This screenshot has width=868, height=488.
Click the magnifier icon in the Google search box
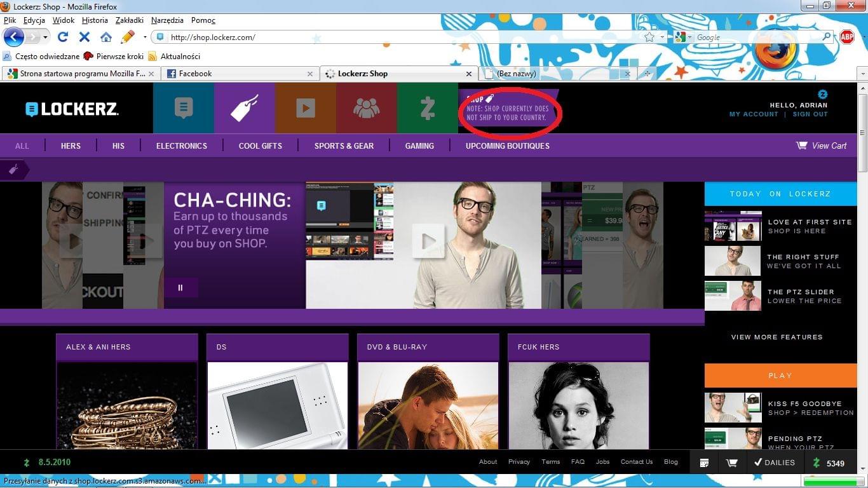827,37
